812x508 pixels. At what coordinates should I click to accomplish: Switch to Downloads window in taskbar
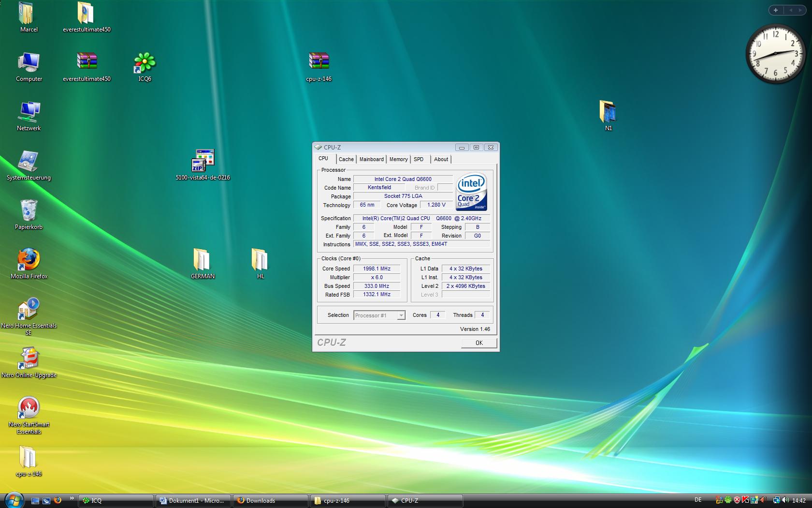point(270,501)
